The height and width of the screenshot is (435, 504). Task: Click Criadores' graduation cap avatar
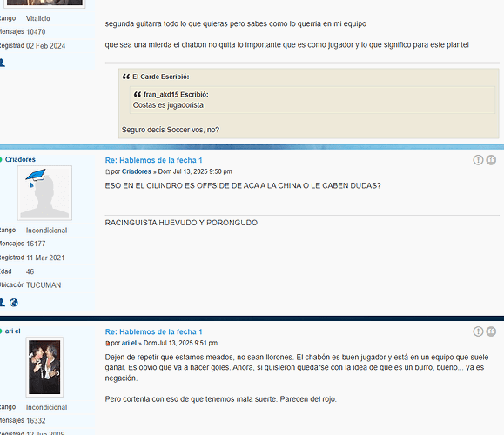click(44, 193)
